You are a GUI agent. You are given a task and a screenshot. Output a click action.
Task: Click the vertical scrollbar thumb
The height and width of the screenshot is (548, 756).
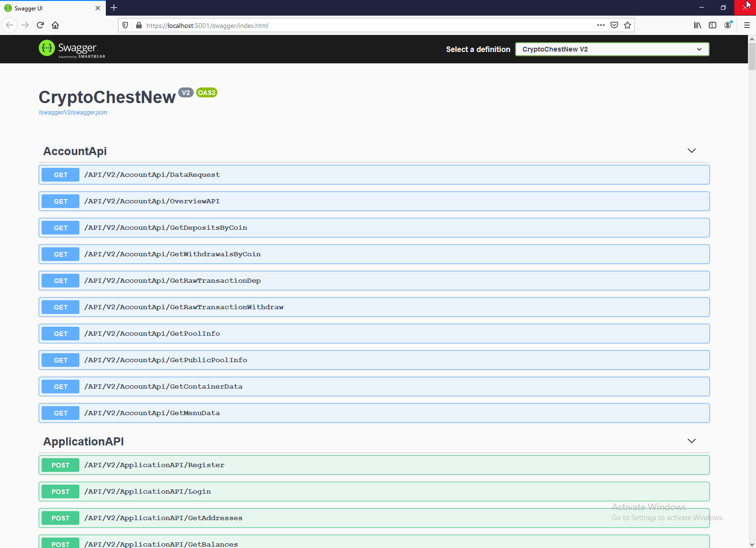pyautogui.click(x=752, y=57)
